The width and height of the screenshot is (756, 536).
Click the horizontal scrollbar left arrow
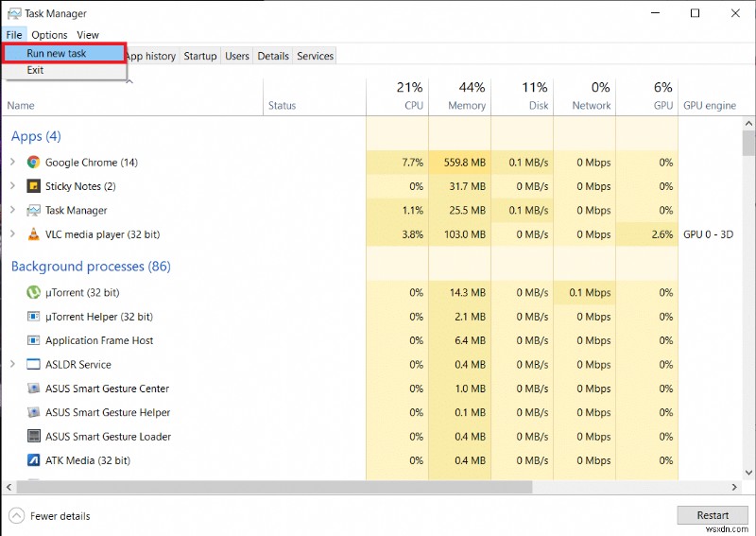click(x=9, y=487)
